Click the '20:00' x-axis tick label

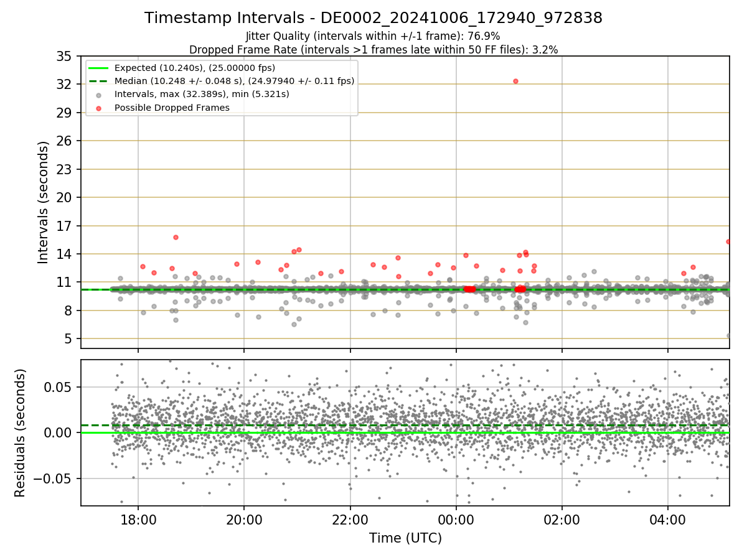click(244, 519)
